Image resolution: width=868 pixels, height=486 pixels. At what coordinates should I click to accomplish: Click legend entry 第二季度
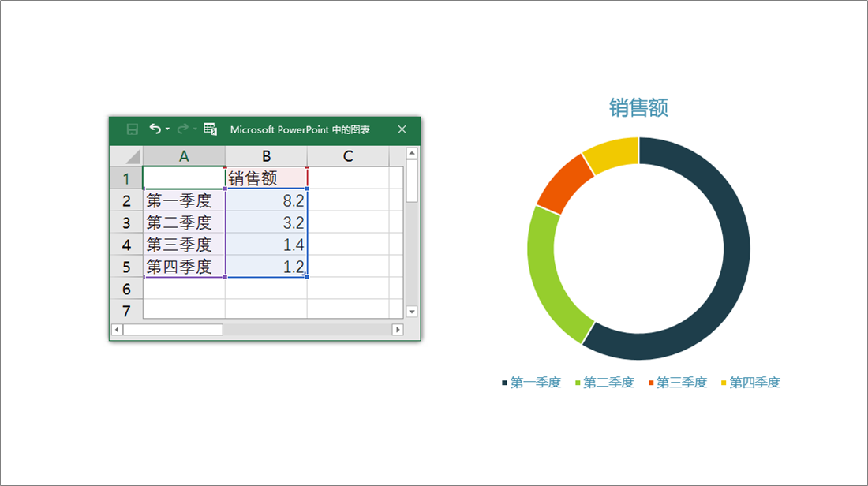pyautogui.click(x=604, y=383)
